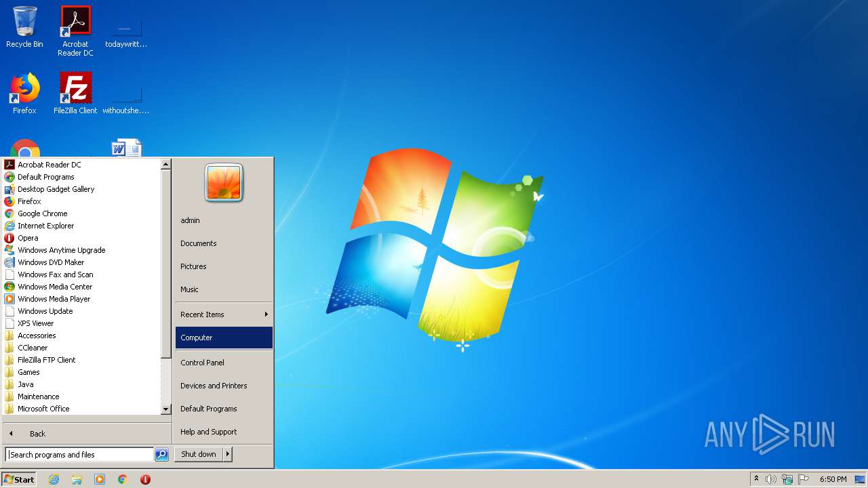The image size is (868, 488).
Task: Launch Firefox from the Start menu list
Action: pyautogui.click(x=81, y=201)
